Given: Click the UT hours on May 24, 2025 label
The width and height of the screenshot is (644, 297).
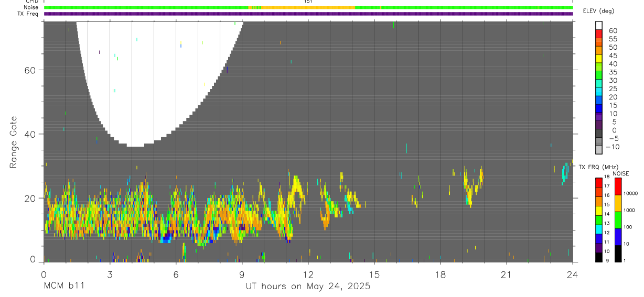Looking at the screenshot, I should 308,286.
